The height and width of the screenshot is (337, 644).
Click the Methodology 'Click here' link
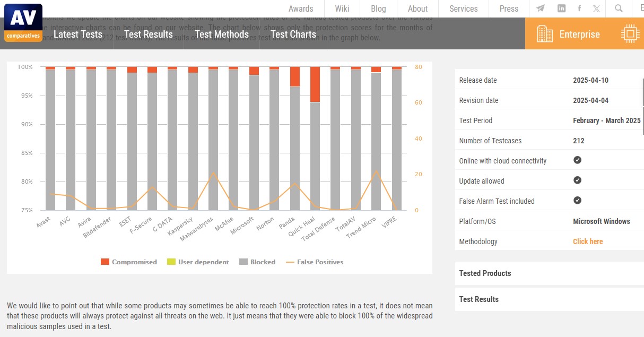(588, 241)
